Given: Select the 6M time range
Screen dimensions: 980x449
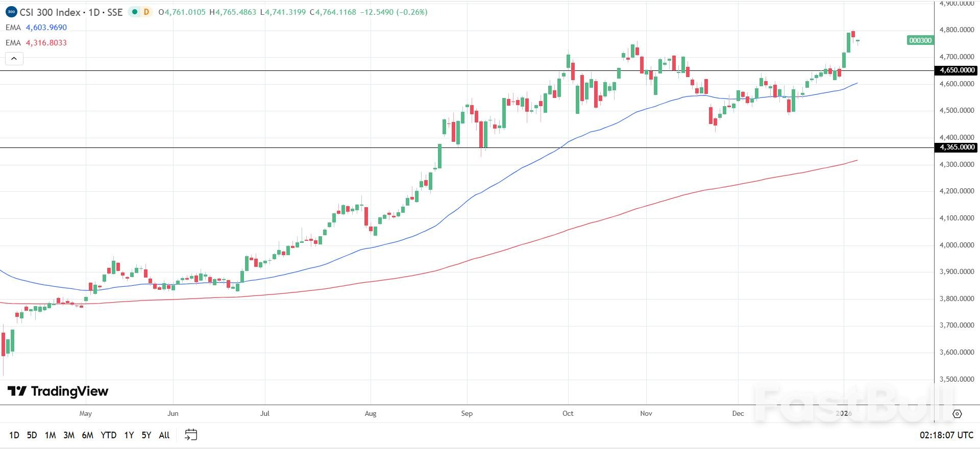Looking at the screenshot, I should click(87, 435).
